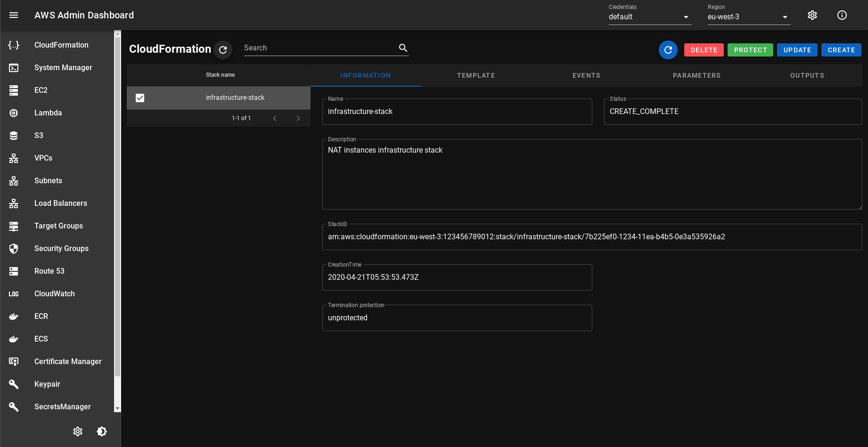Click the Keypair key icon

(x=14, y=384)
